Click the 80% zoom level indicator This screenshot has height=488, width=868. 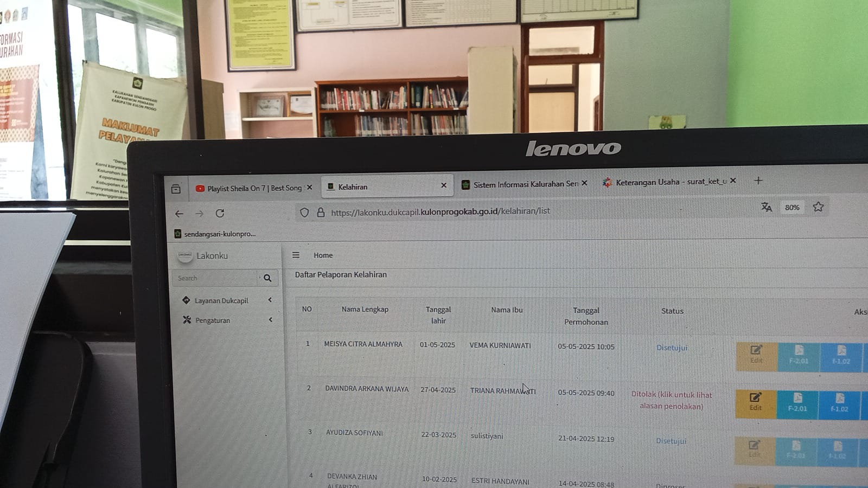792,207
